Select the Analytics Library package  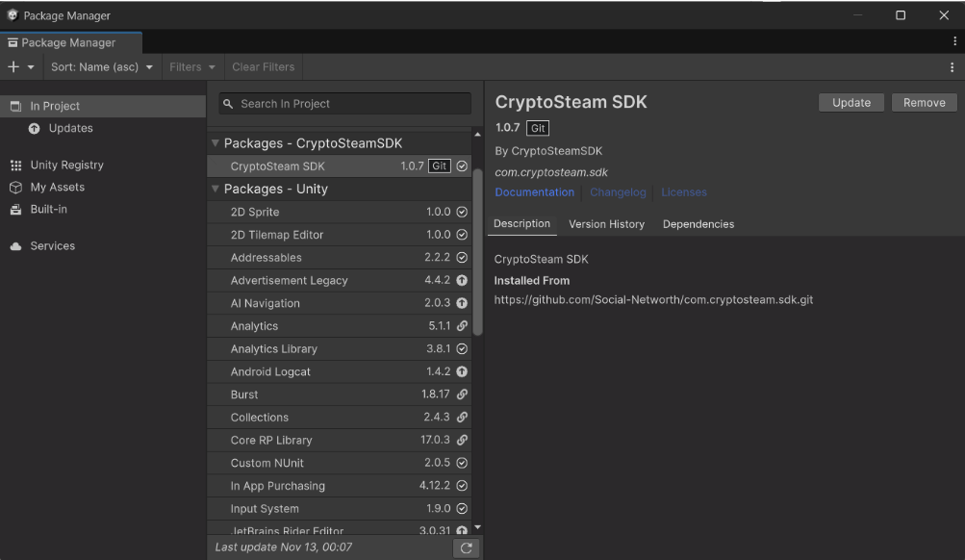(340, 348)
